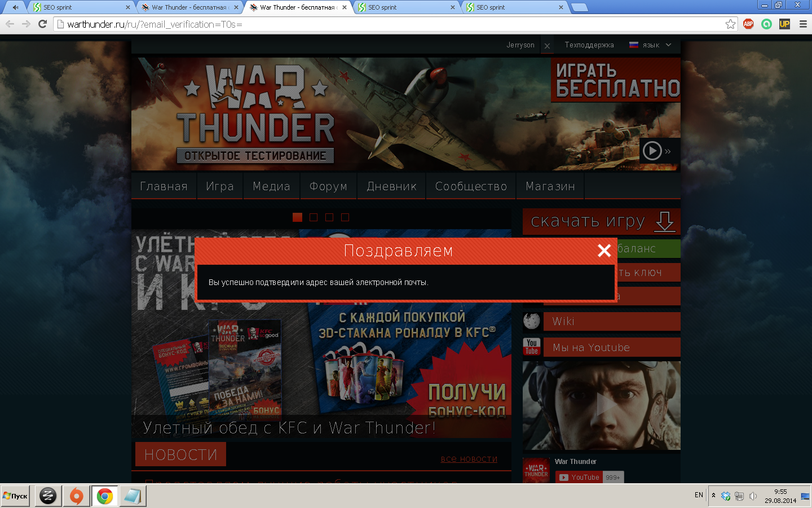The image size is (812, 508).
Task: Open the все новости link
Action: [x=469, y=459]
